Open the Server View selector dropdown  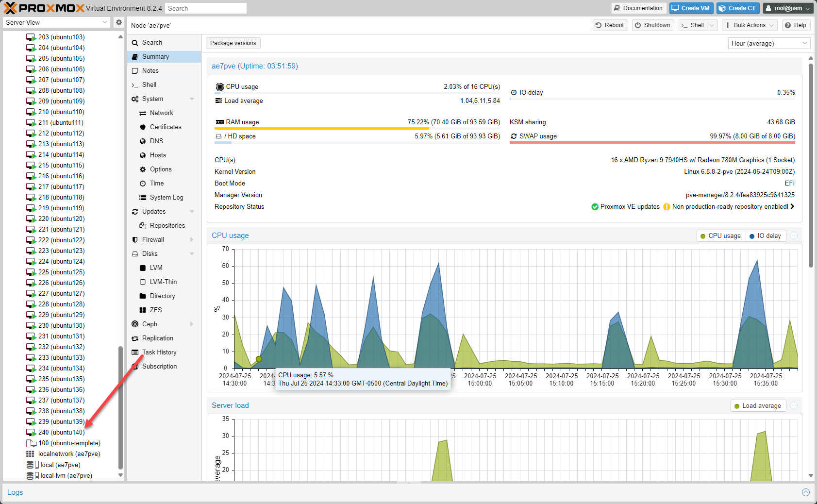tap(57, 23)
